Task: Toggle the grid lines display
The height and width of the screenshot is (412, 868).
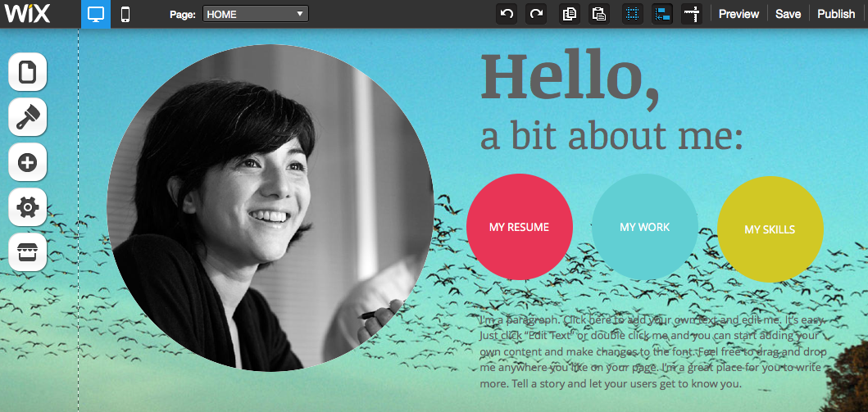Action: pyautogui.click(x=633, y=15)
